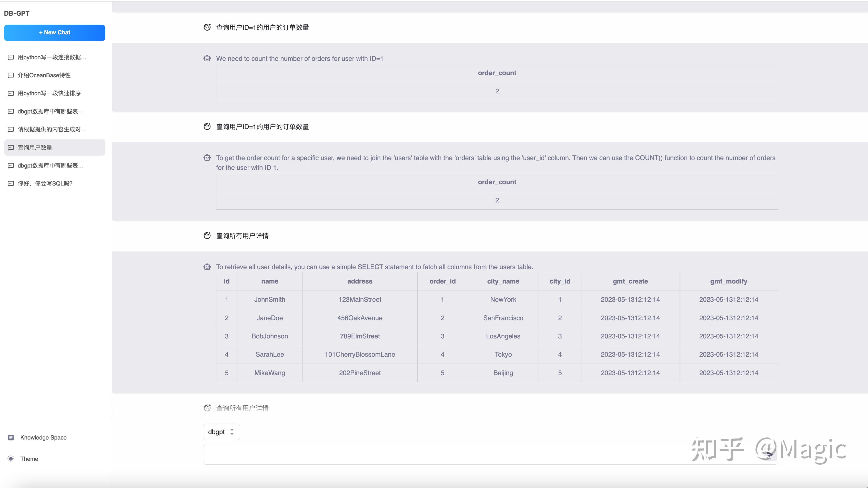The image size is (868, 488).
Task: Click the Theme sun icon
Action: [11, 459]
